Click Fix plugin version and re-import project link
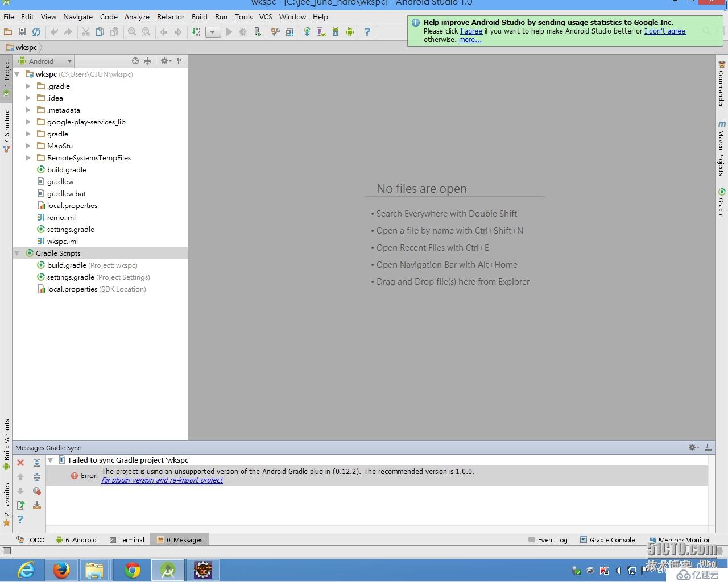The image size is (728, 582). click(x=162, y=480)
